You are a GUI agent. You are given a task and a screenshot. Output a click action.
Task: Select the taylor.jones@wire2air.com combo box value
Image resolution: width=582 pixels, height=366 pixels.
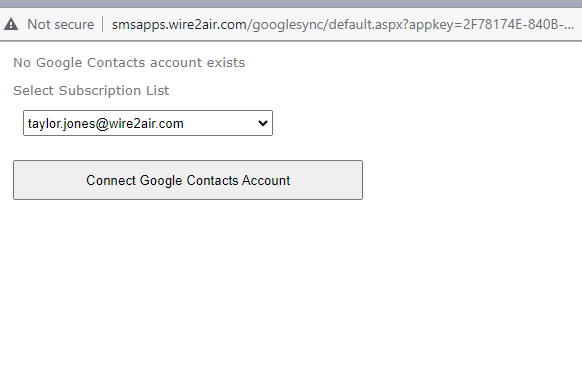pos(106,124)
